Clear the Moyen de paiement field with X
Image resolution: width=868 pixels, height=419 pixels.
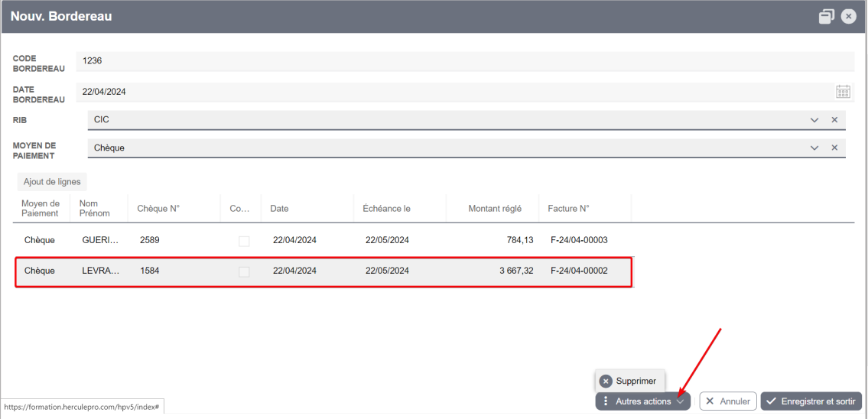834,148
